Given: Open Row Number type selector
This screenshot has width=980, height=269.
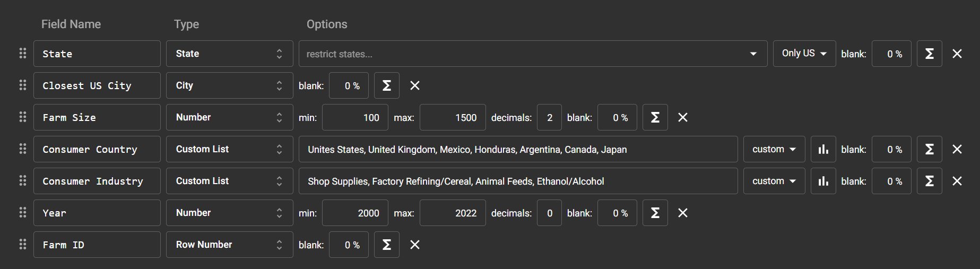Looking at the screenshot, I should (229, 245).
